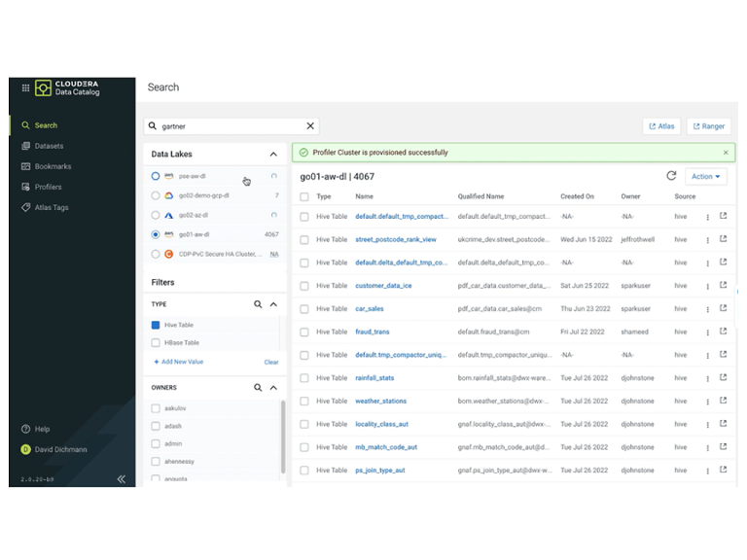Check the admin owner filter
The image size is (747, 560).
pyautogui.click(x=156, y=443)
